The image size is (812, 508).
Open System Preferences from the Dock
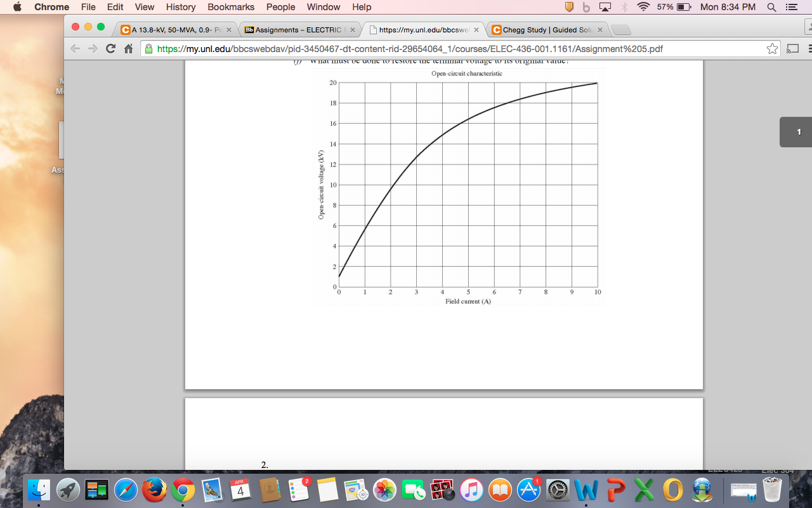(x=558, y=490)
